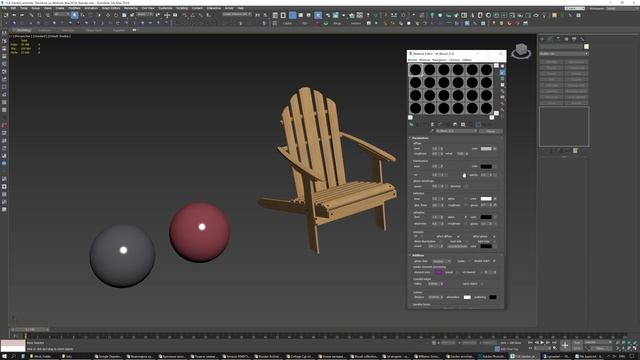This screenshot has width=640, height=360.
Task: Go to the end frame
Action: coord(554,342)
